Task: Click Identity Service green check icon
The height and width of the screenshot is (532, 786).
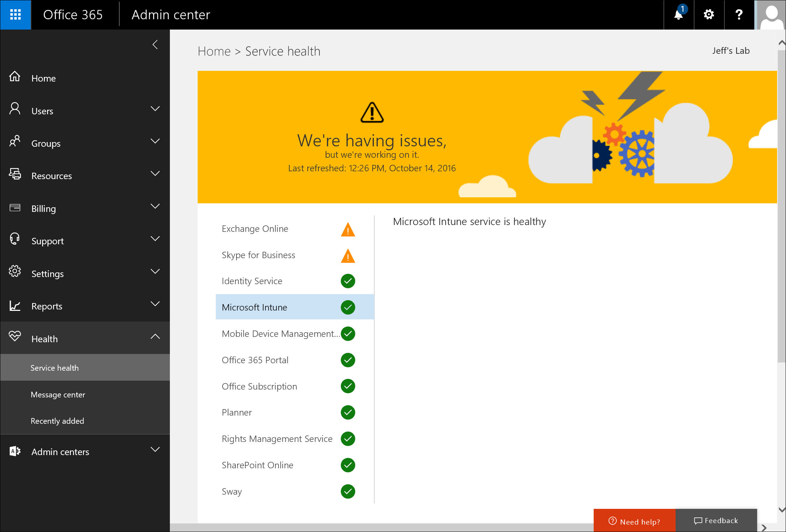Action: point(348,281)
